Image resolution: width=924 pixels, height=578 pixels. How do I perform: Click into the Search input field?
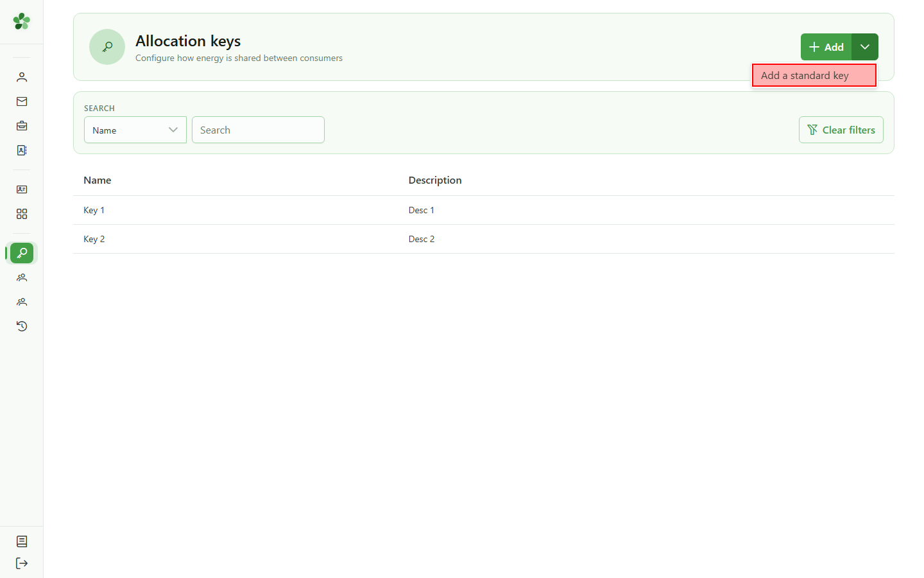pos(258,130)
